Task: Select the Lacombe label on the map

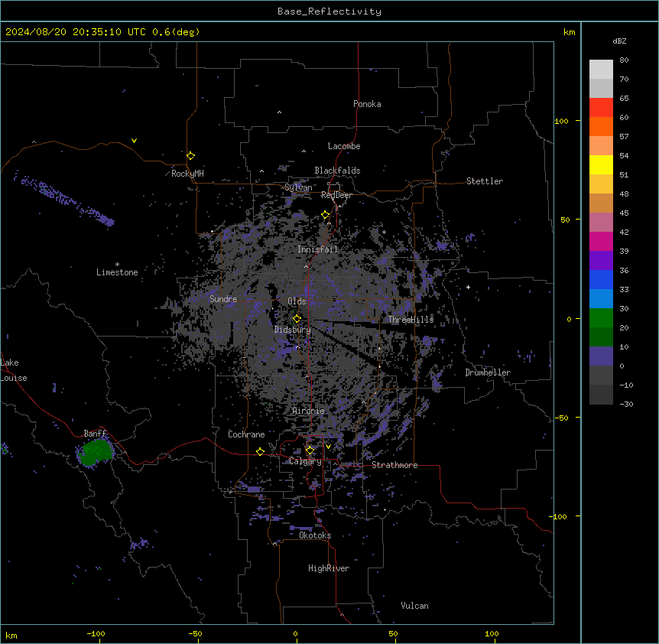Action: pyautogui.click(x=344, y=146)
